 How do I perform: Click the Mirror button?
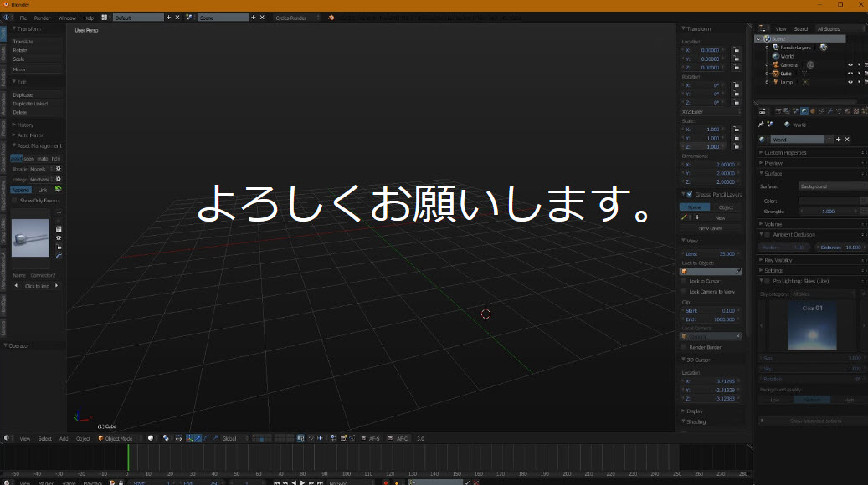(x=36, y=69)
